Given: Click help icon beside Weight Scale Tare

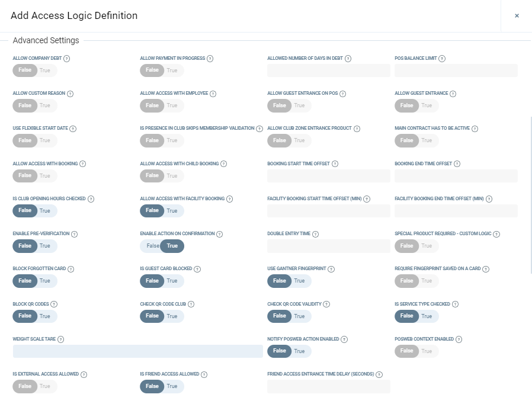Looking at the screenshot, I should (61, 339).
